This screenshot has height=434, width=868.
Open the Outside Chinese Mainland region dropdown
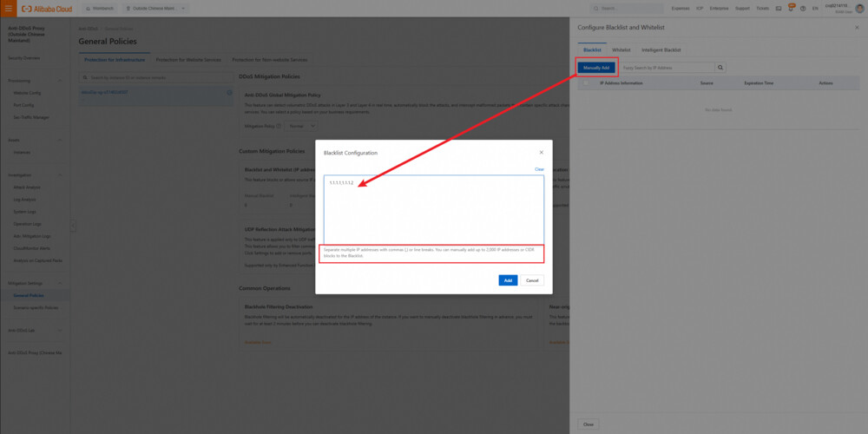point(155,9)
